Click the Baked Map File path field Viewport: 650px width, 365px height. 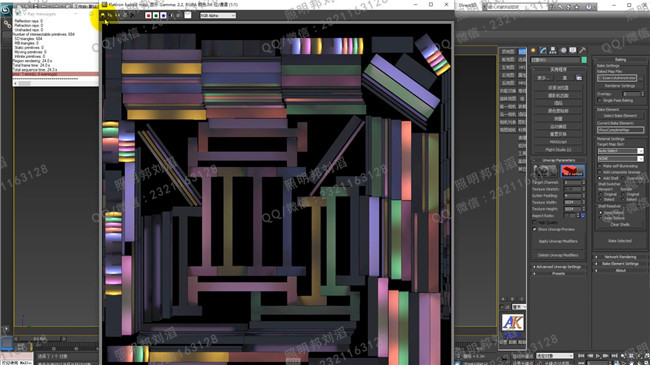(x=617, y=78)
